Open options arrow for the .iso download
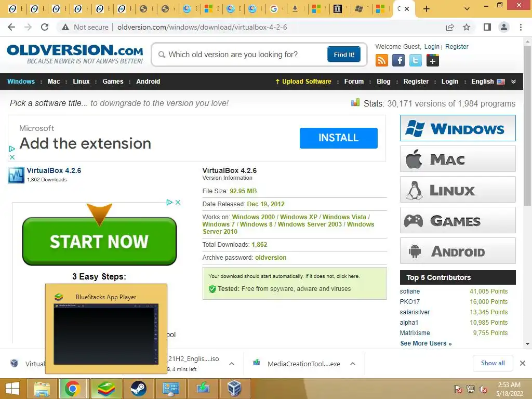 point(232,364)
